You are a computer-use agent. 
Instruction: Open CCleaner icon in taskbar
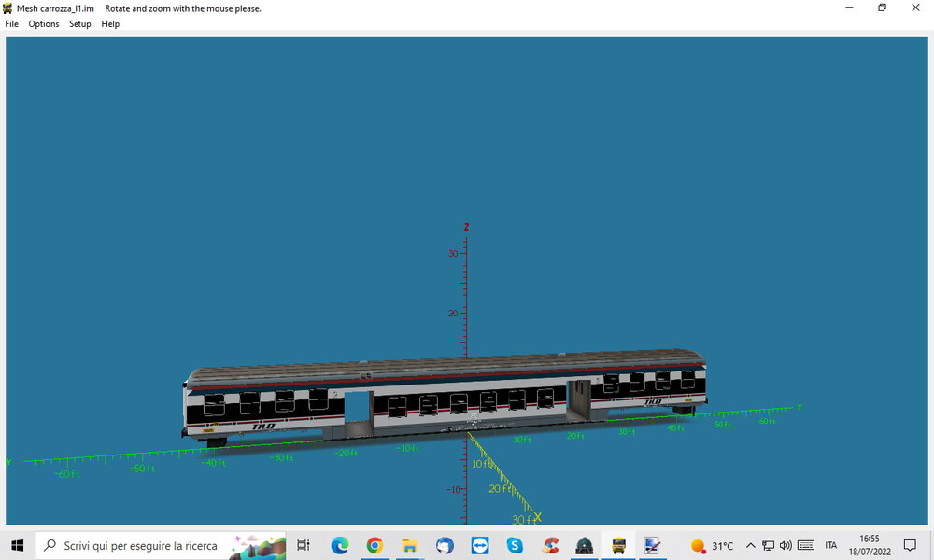pos(550,545)
